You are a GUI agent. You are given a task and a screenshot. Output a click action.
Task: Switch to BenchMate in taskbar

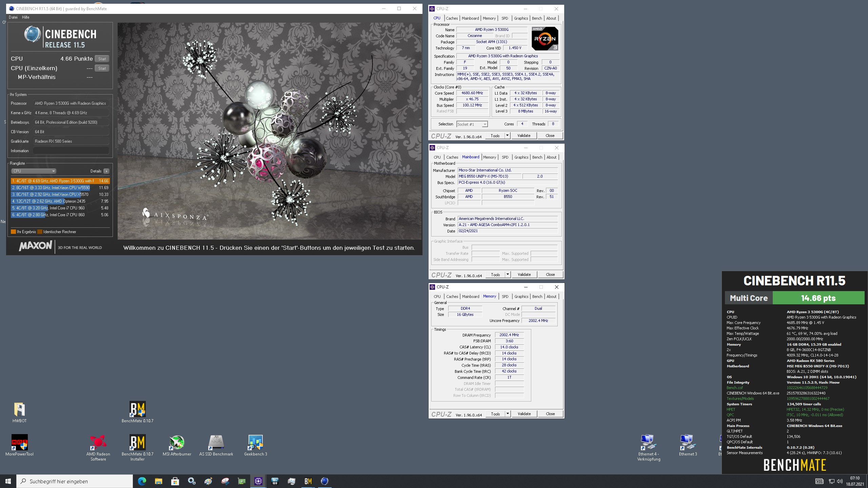pos(308,481)
